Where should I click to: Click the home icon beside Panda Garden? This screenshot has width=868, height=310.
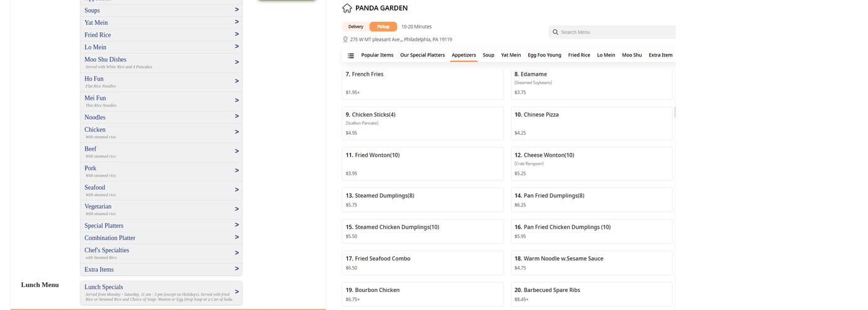pos(347,8)
